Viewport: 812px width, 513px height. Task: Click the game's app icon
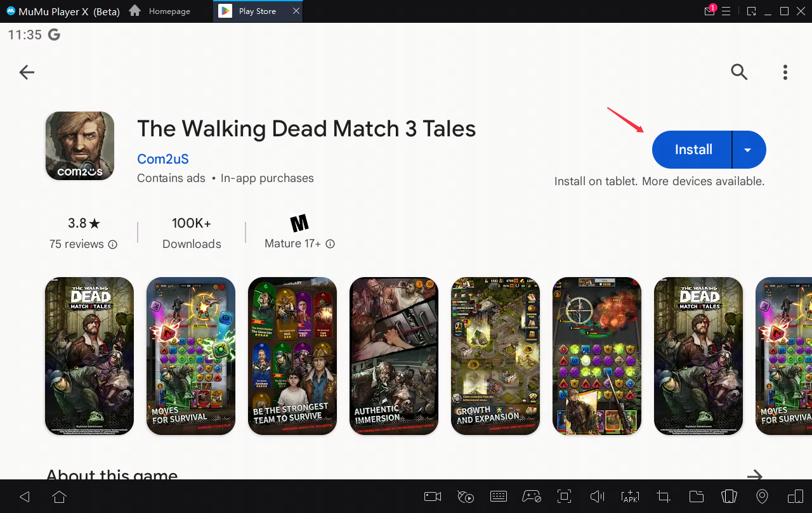(x=80, y=146)
